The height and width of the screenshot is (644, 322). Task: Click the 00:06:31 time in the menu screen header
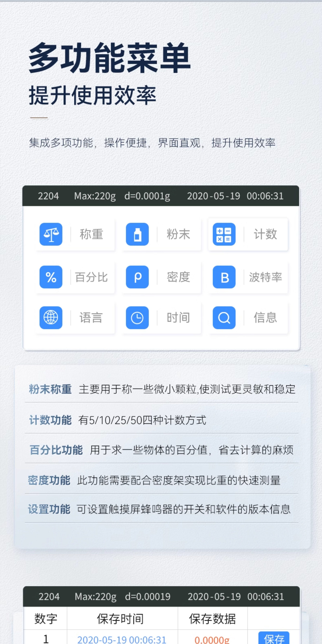[x=265, y=196]
